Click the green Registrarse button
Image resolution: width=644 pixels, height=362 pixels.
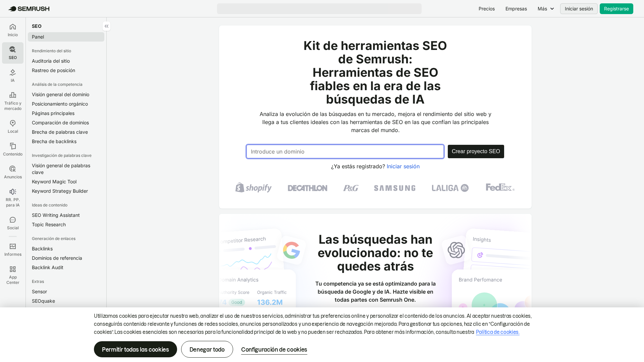pos(616,9)
